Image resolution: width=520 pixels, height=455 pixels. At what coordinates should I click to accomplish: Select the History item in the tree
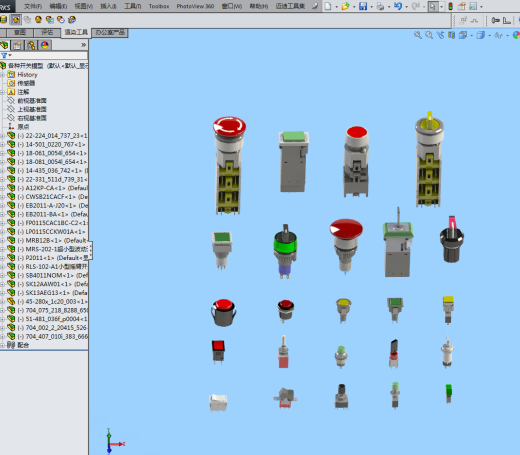click(27, 75)
